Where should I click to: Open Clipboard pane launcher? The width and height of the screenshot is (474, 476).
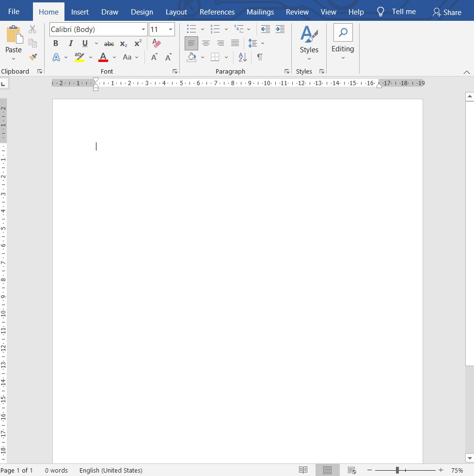coord(40,71)
